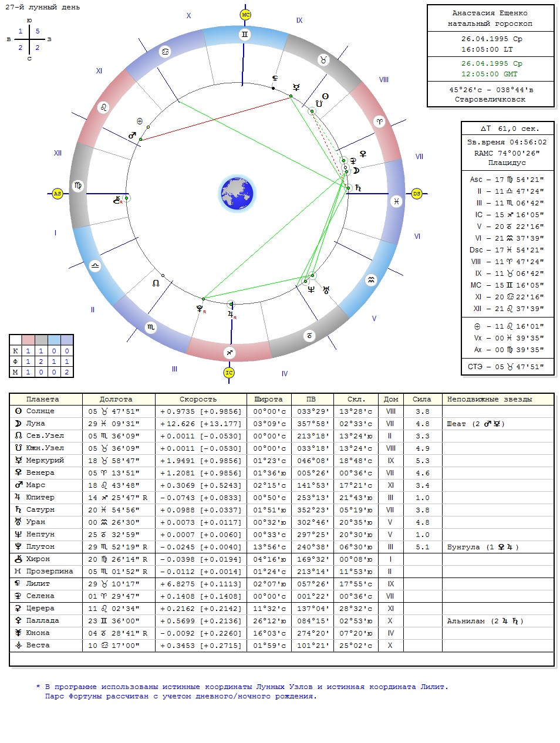Click the yellow MC marker atop the wheel
The image size is (560, 743).
coord(245,15)
